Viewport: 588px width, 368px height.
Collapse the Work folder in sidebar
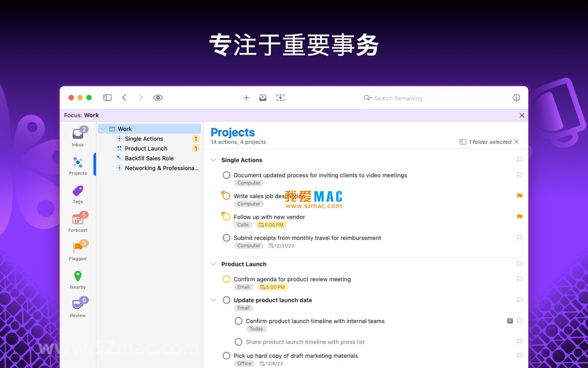(x=103, y=129)
